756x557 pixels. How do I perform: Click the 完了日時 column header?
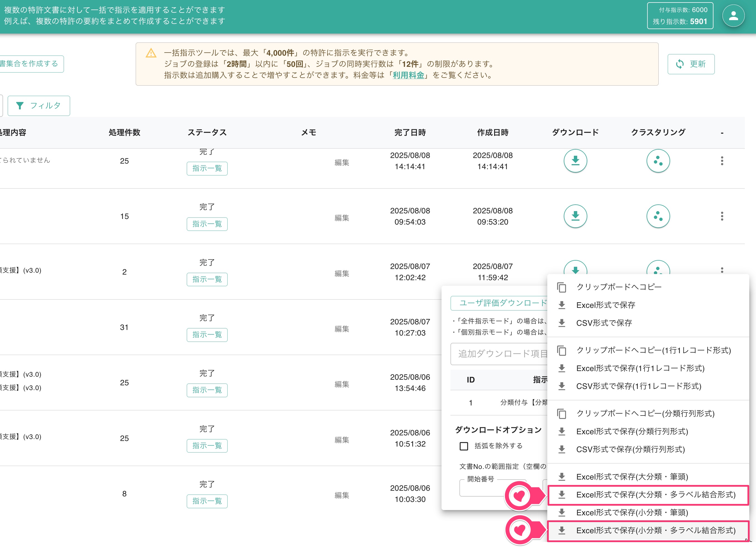point(410,133)
